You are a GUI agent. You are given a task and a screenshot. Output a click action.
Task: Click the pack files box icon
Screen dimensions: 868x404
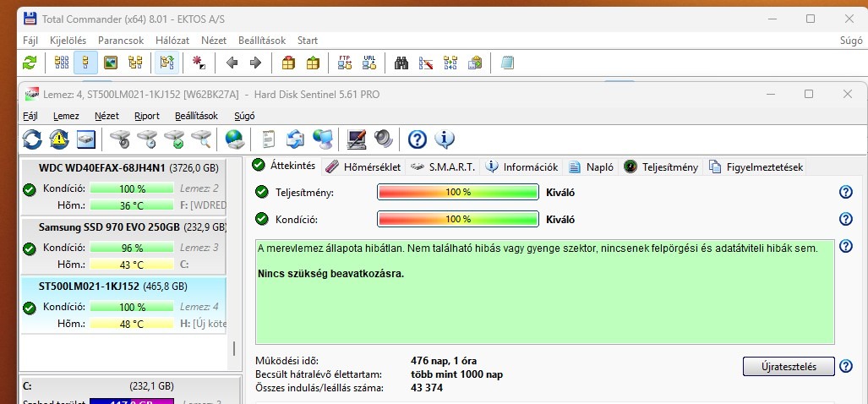(288, 63)
